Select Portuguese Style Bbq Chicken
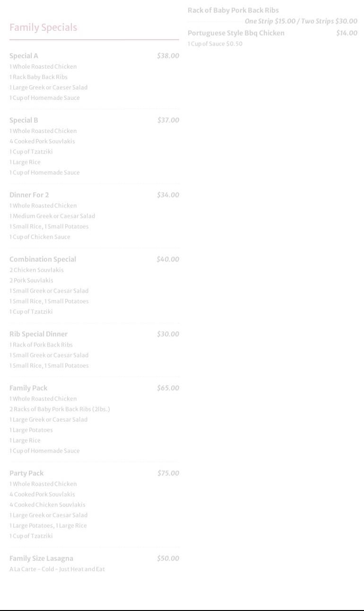Image resolution: width=364 pixels, height=611 pixels. [x=236, y=33]
